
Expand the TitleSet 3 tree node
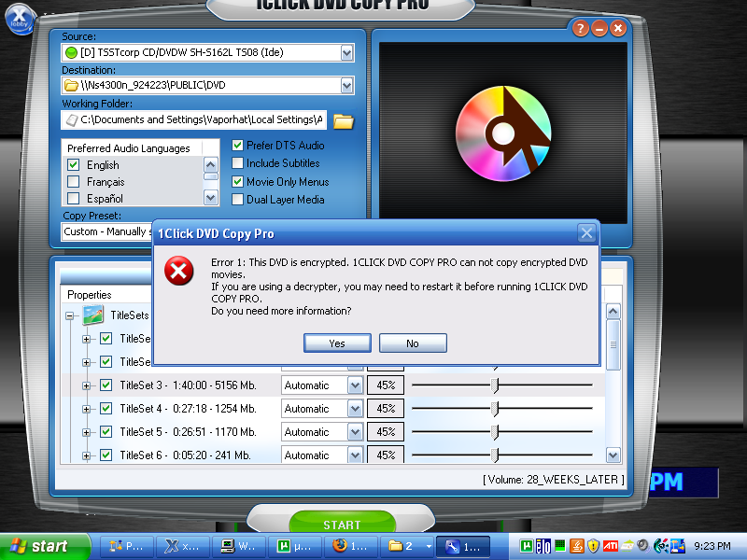tap(86, 385)
